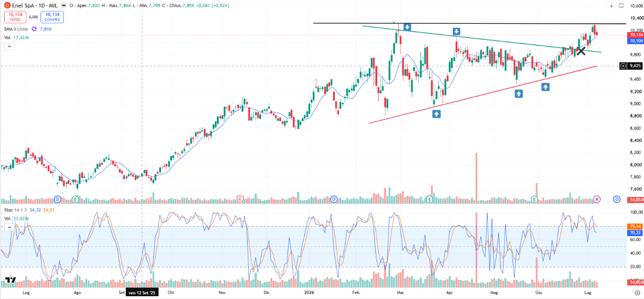This screenshot has height=299, width=644.
Task: Click the TradingView logo at bottom left
Action: 11,280
